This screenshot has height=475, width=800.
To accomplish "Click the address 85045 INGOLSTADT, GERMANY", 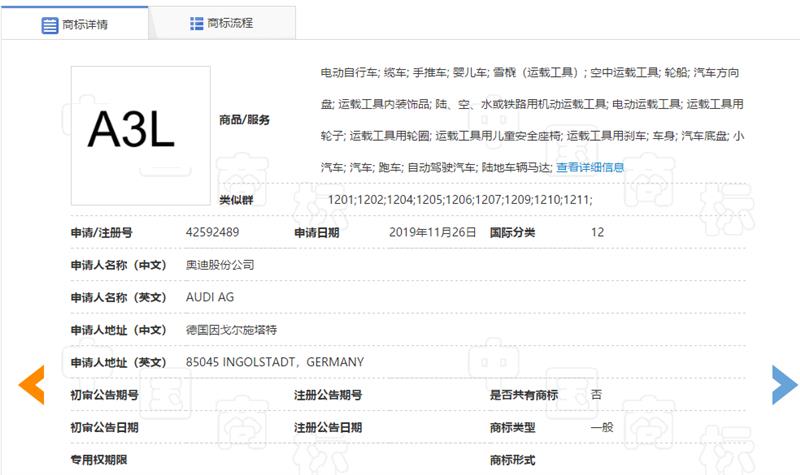I will pyautogui.click(x=274, y=362).
